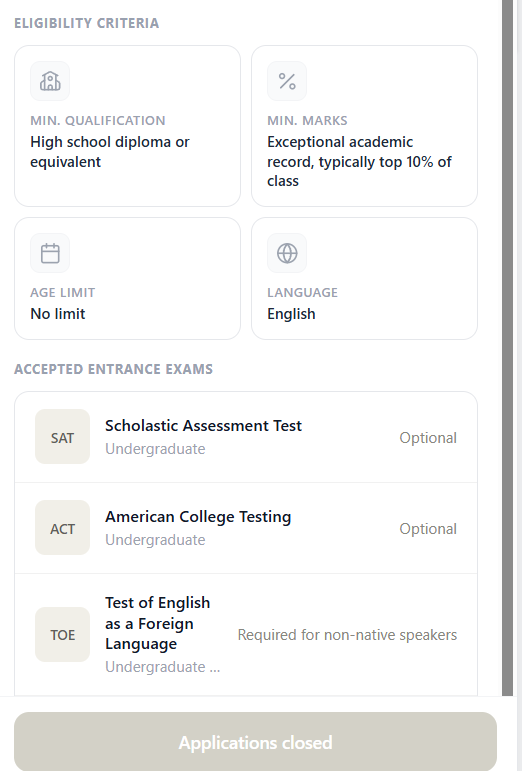Image resolution: width=522 pixels, height=771 pixels.
Task: Click the percent icon for Min. Marks
Action: click(x=287, y=81)
